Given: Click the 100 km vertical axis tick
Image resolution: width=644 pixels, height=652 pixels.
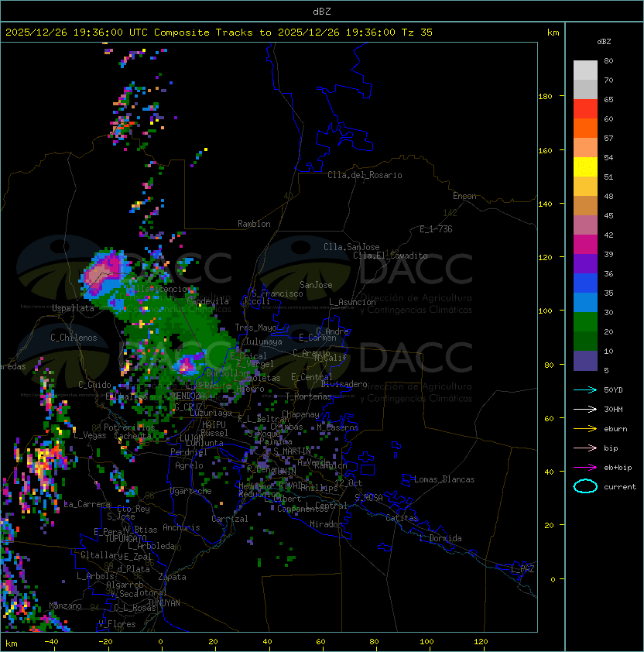Looking at the screenshot, I should [x=545, y=311].
